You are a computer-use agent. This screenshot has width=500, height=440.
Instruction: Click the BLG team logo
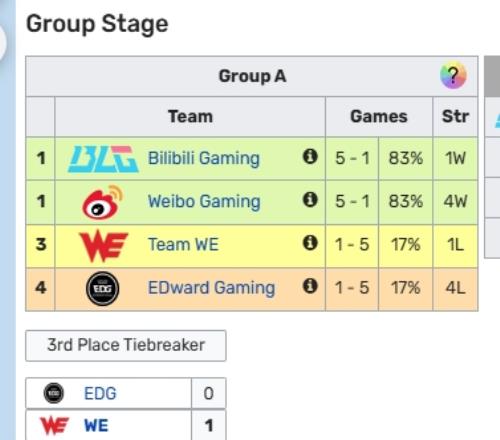click(x=103, y=159)
